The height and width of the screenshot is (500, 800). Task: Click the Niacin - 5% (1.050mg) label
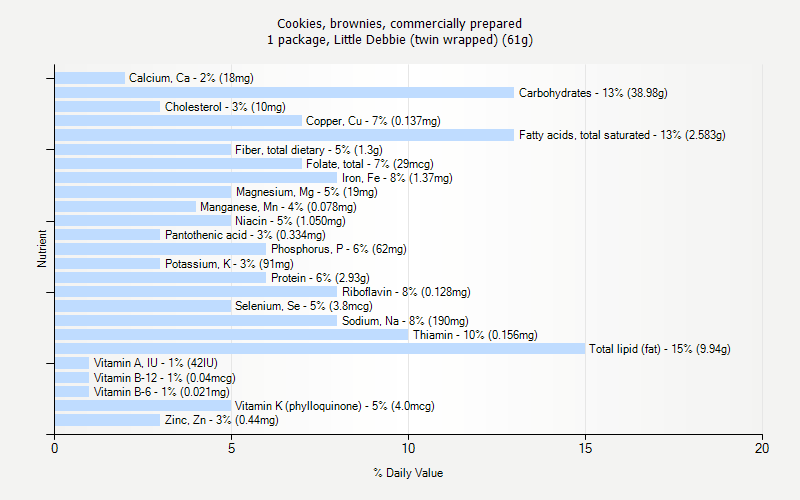pos(290,221)
